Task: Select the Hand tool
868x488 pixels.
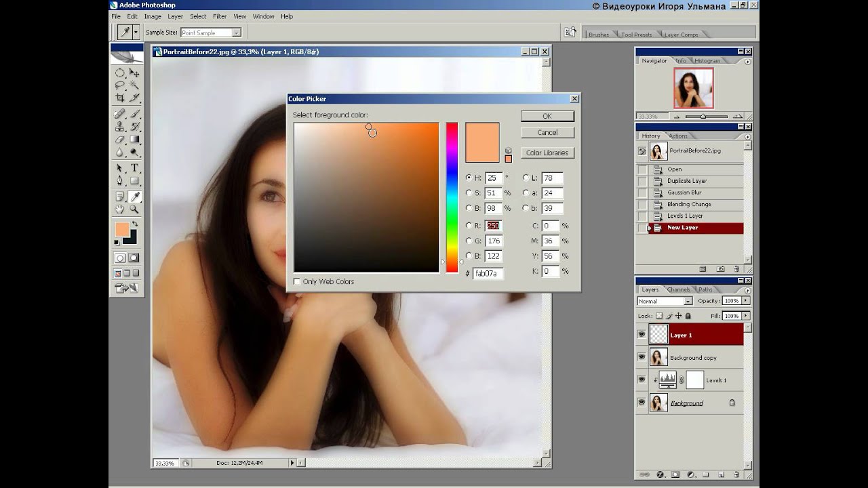Action: (119, 209)
